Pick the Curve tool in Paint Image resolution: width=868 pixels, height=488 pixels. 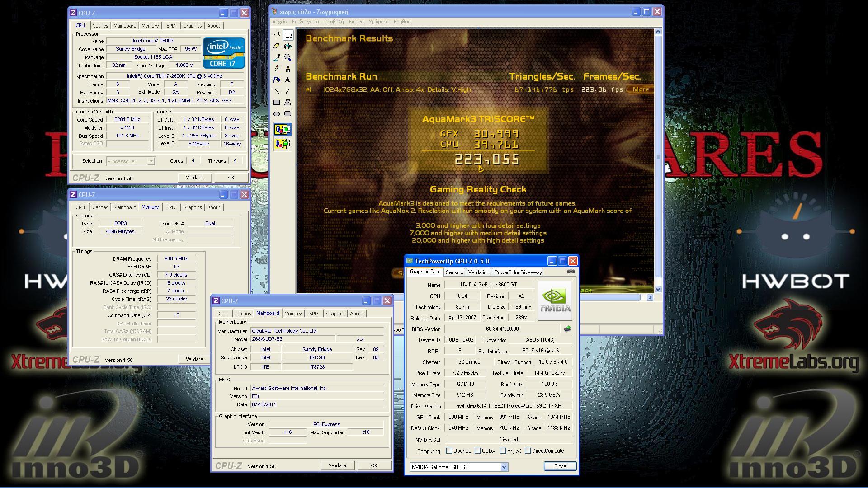[x=288, y=91]
